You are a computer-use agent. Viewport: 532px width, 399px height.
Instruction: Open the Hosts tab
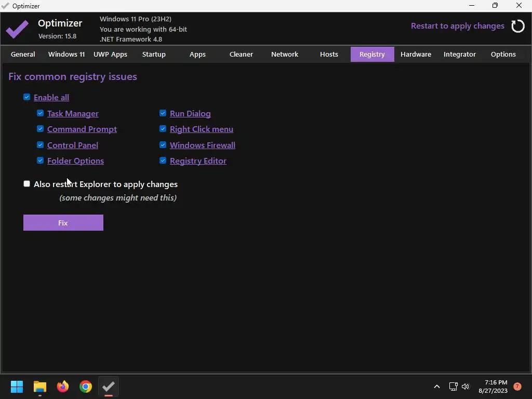click(x=329, y=54)
